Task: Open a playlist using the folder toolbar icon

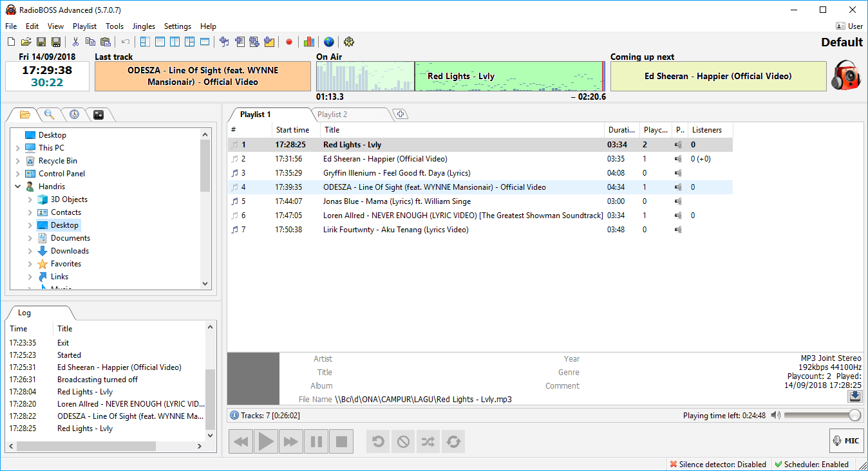Action: click(26, 42)
